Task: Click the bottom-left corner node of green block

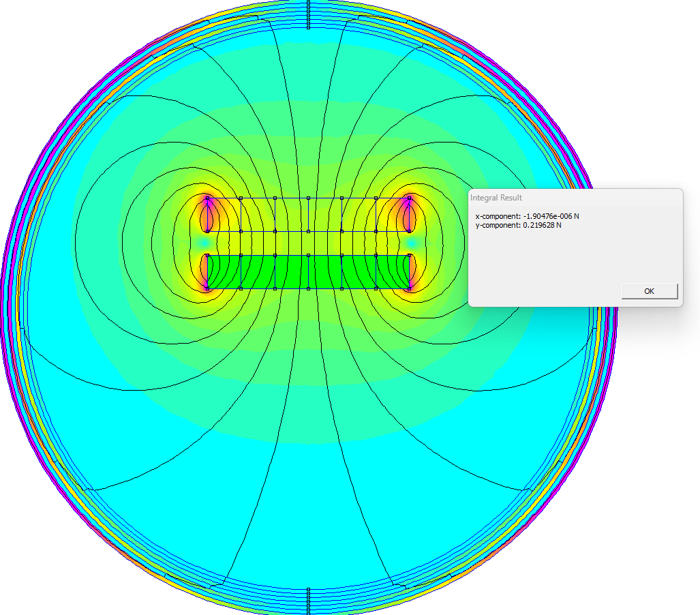Action: 207,289
